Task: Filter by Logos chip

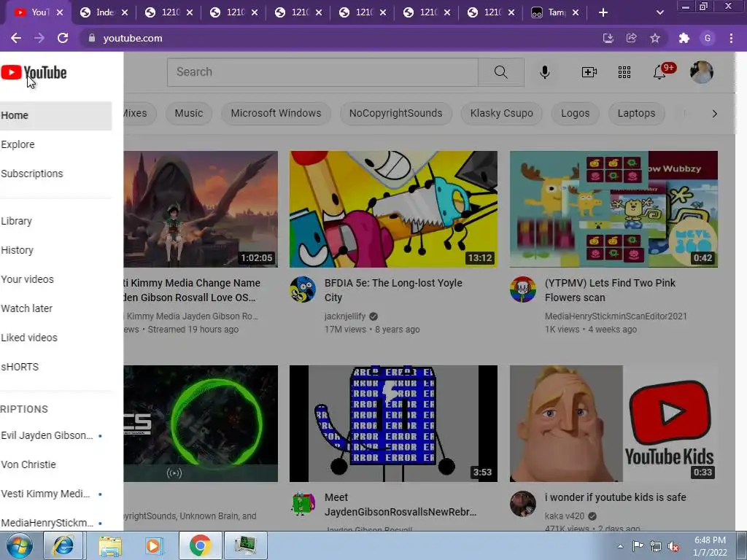Action: [x=575, y=113]
